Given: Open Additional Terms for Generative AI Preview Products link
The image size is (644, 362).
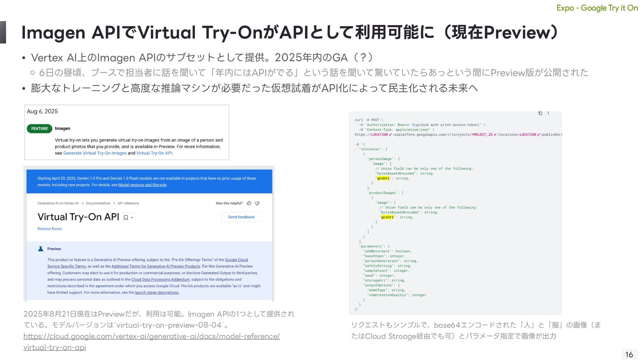Looking at the screenshot, I should click(x=156, y=266).
